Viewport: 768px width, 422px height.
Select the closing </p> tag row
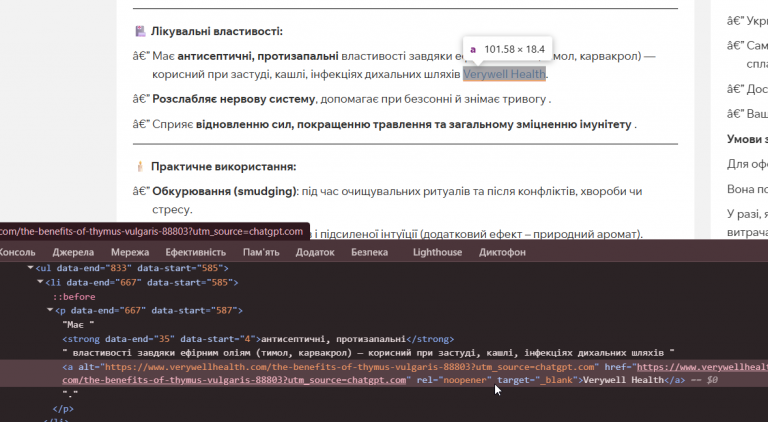[63, 408]
